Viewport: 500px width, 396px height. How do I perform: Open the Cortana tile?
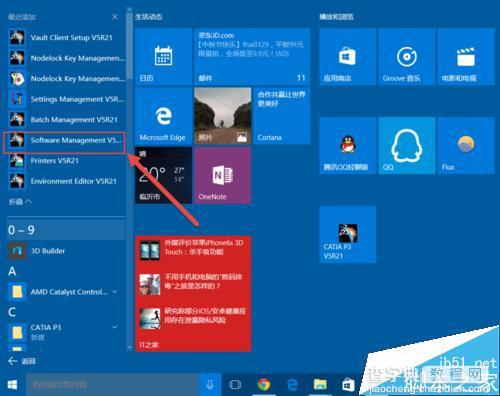(x=282, y=116)
